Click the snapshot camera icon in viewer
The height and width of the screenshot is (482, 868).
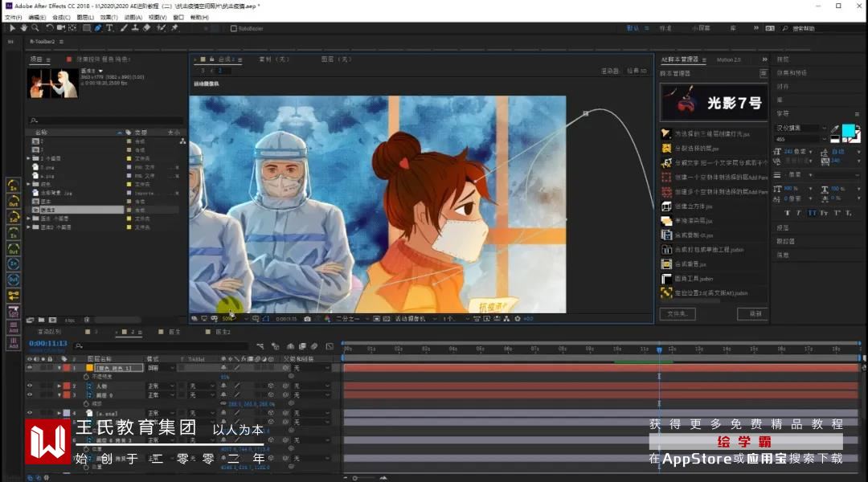(x=307, y=319)
